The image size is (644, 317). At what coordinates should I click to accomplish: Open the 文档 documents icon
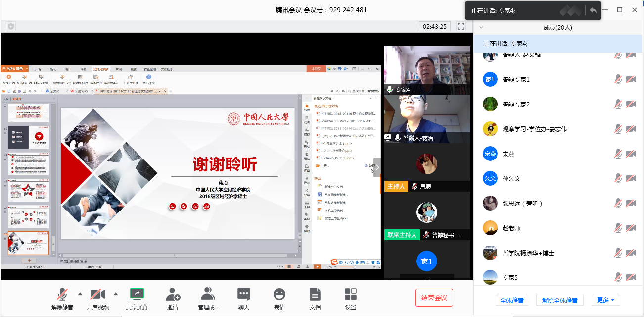click(x=315, y=295)
